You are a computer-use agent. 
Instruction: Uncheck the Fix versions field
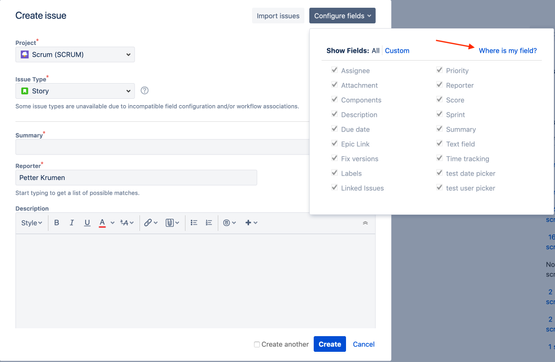(334, 158)
